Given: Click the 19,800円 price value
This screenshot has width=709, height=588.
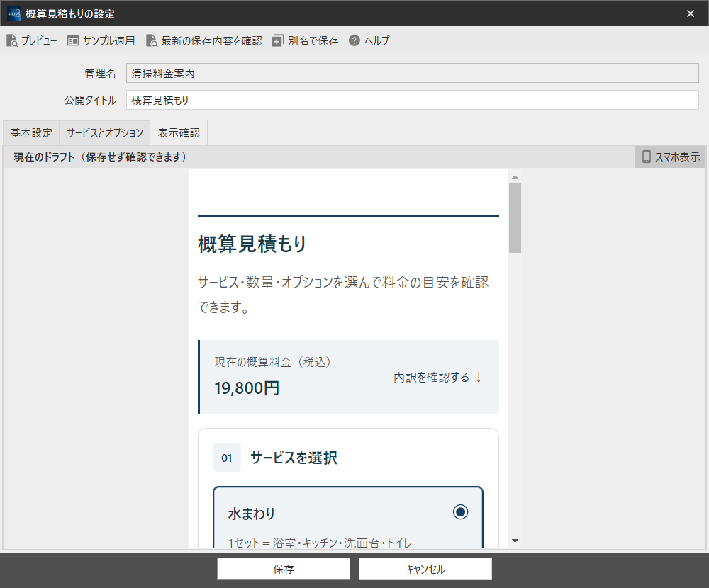Looking at the screenshot, I should [247, 388].
